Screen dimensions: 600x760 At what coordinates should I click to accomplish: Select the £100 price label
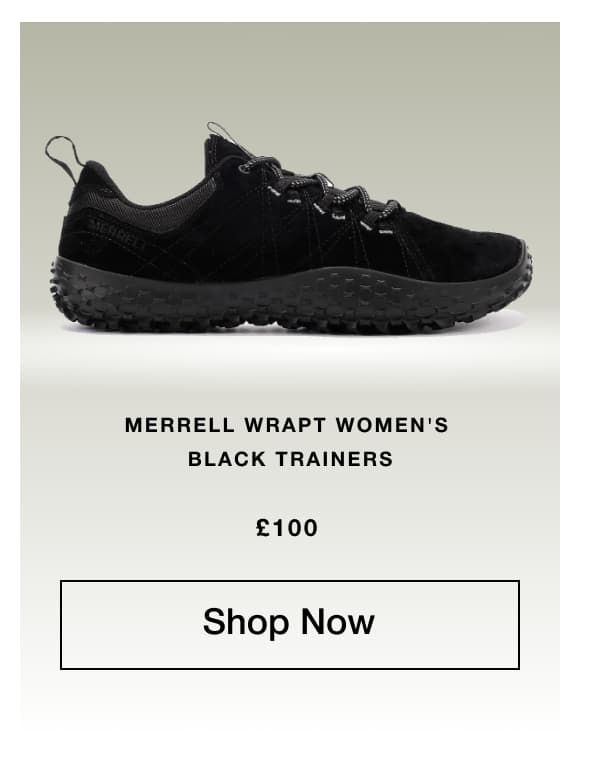(287, 527)
